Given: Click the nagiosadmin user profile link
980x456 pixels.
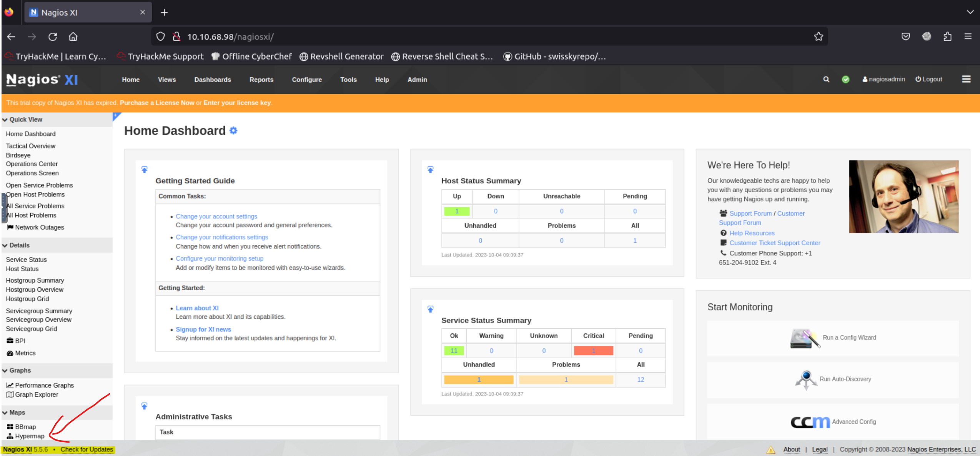Looking at the screenshot, I should click(x=883, y=79).
